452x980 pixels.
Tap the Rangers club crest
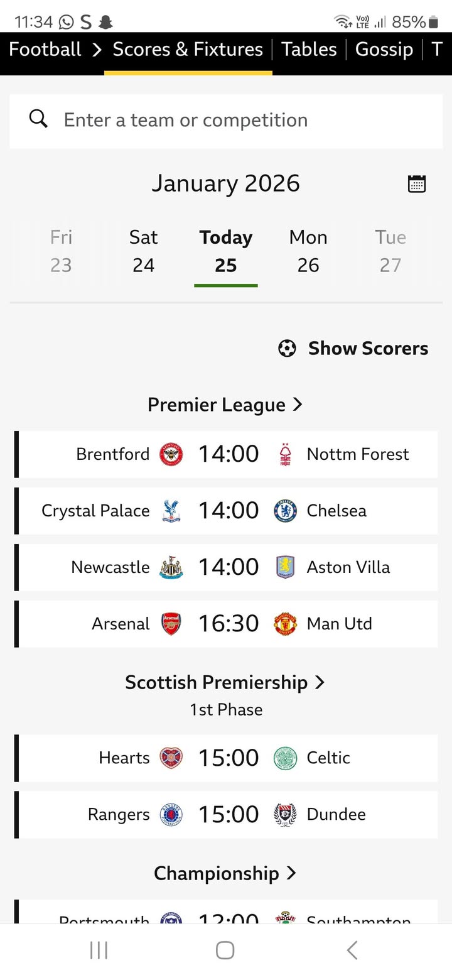[x=171, y=815]
